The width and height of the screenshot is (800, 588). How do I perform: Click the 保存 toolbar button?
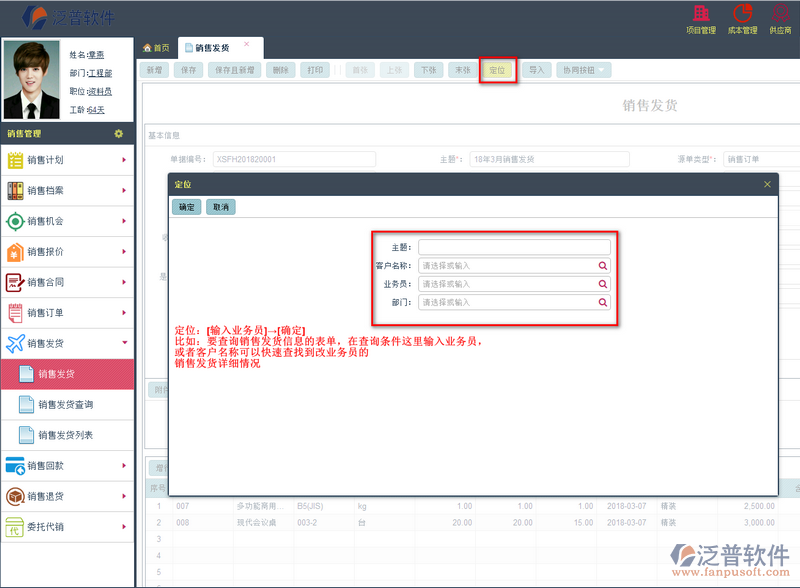coord(188,70)
